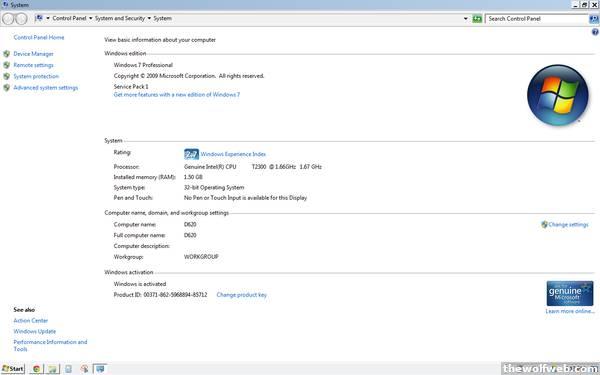Click the Change product key link
Viewport: 600px width, 375px height.
[x=241, y=295]
